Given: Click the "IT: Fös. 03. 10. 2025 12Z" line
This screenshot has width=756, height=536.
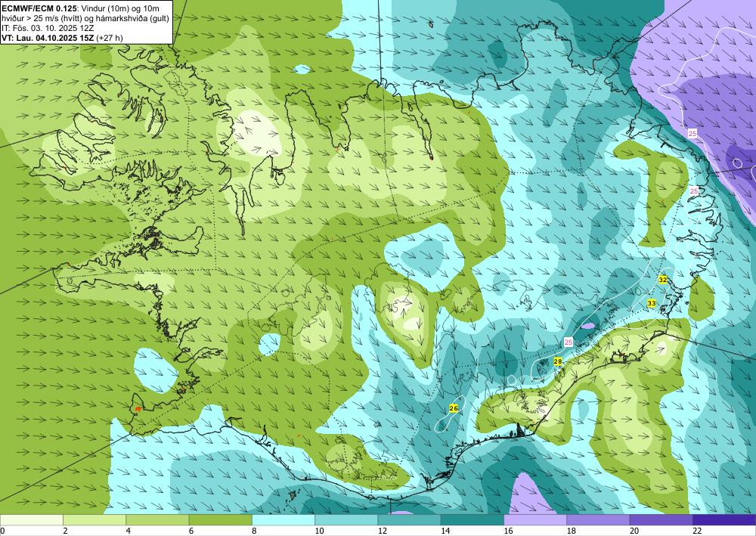Looking at the screenshot, I should (x=48, y=27).
